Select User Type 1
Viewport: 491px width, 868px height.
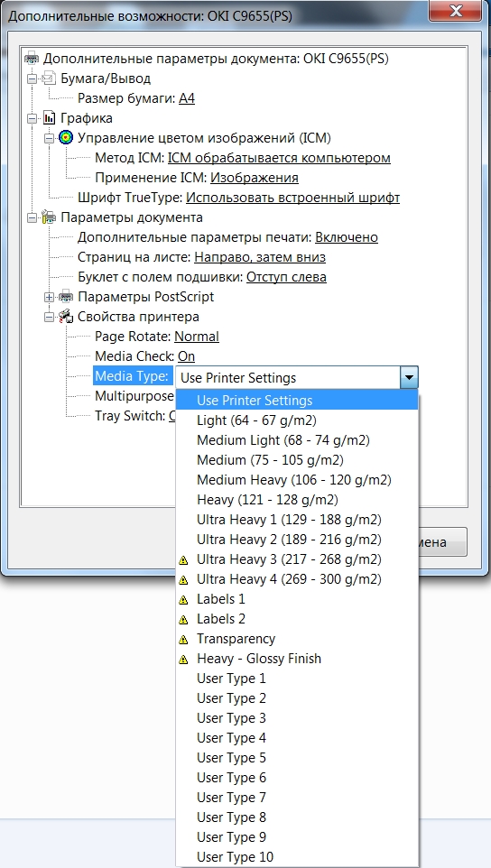tap(297, 679)
